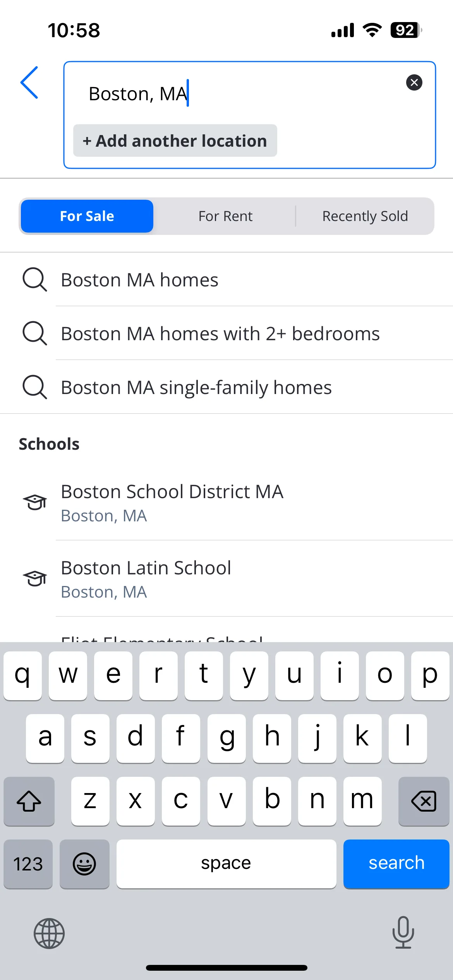453x980 pixels.
Task: Start dictation with the microphone icon
Action: [403, 932]
